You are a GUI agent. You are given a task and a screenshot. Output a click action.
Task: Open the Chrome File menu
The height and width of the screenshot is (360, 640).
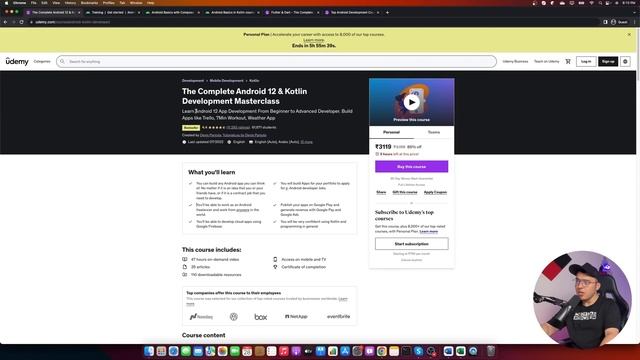click(33, 3)
